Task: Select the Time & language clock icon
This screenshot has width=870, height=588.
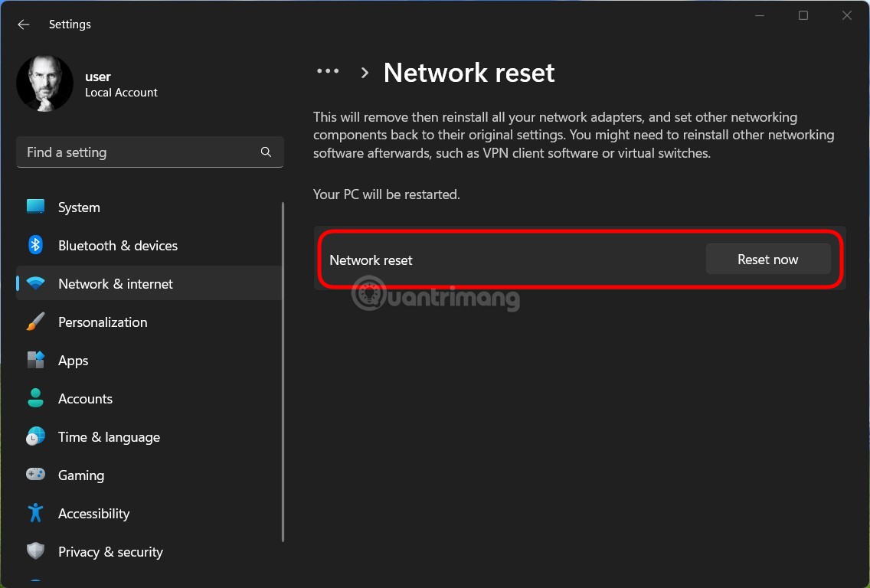Action: click(35, 436)
